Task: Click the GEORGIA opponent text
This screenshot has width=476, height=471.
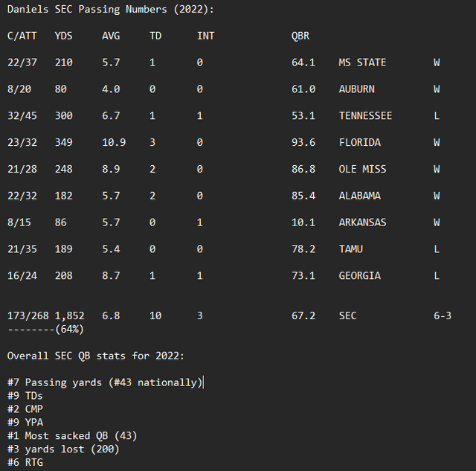Action: pos(360,276)
